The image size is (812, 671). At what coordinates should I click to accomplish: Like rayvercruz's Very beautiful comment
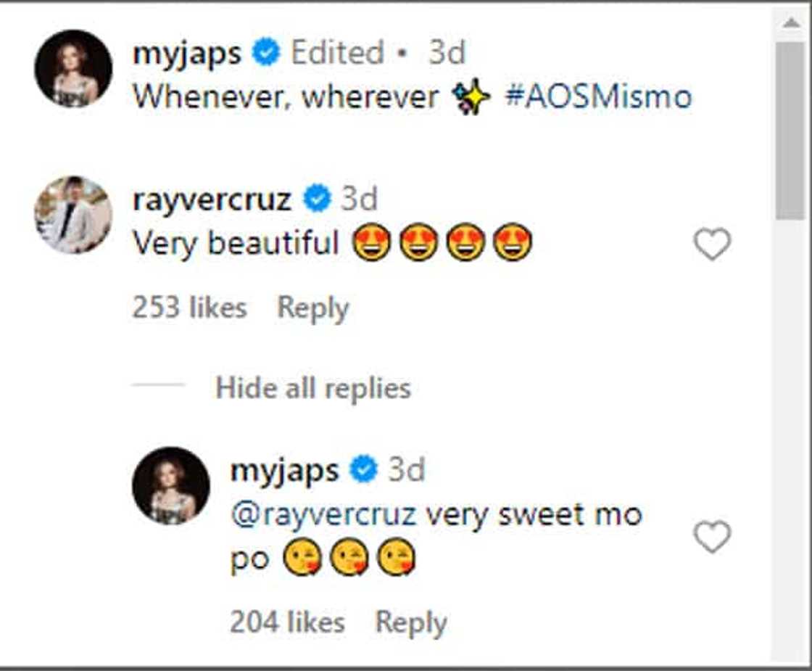(712, 244)
